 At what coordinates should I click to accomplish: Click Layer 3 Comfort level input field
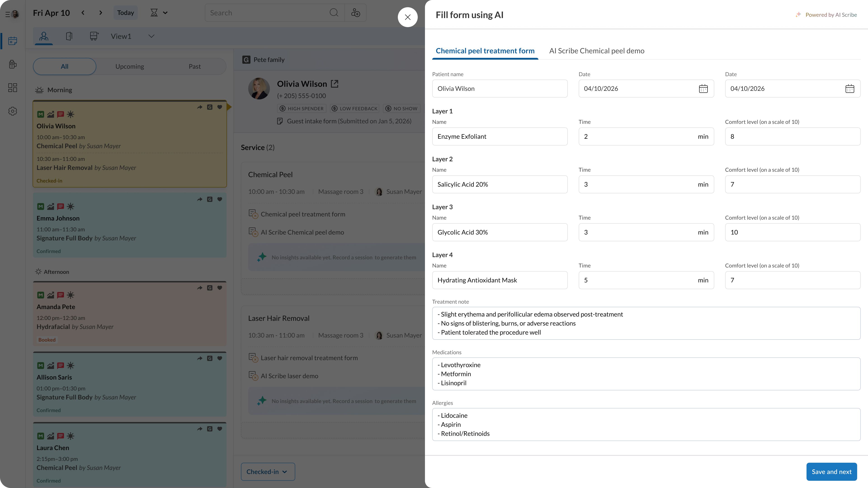792,232
